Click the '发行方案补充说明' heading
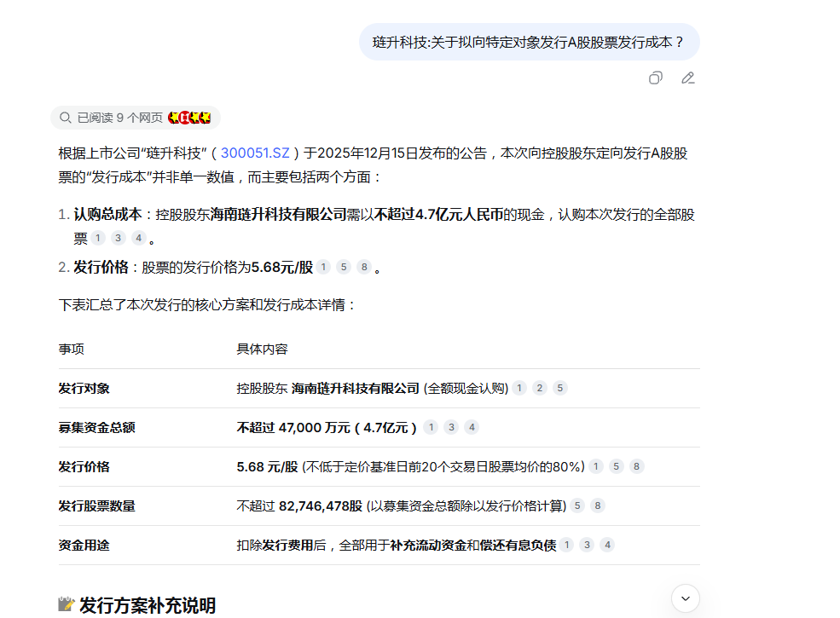Viewport: 840px width, 618px height. click(x=148, y=606)
